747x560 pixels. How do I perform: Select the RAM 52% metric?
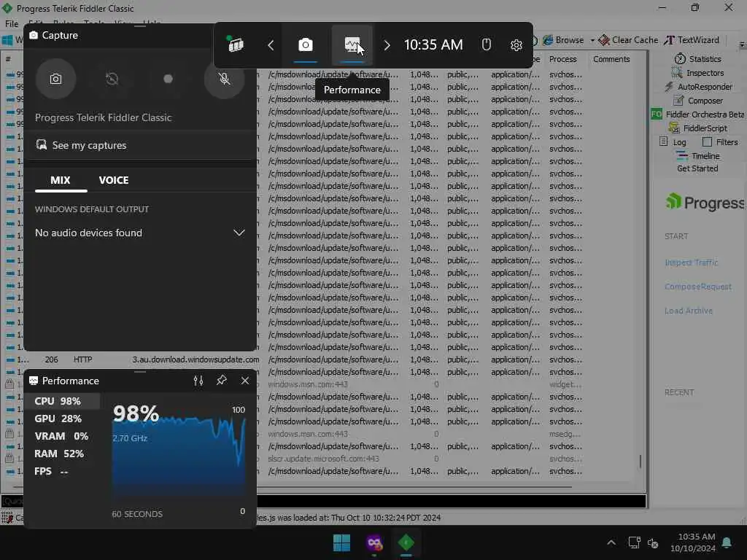pos(62,454)
